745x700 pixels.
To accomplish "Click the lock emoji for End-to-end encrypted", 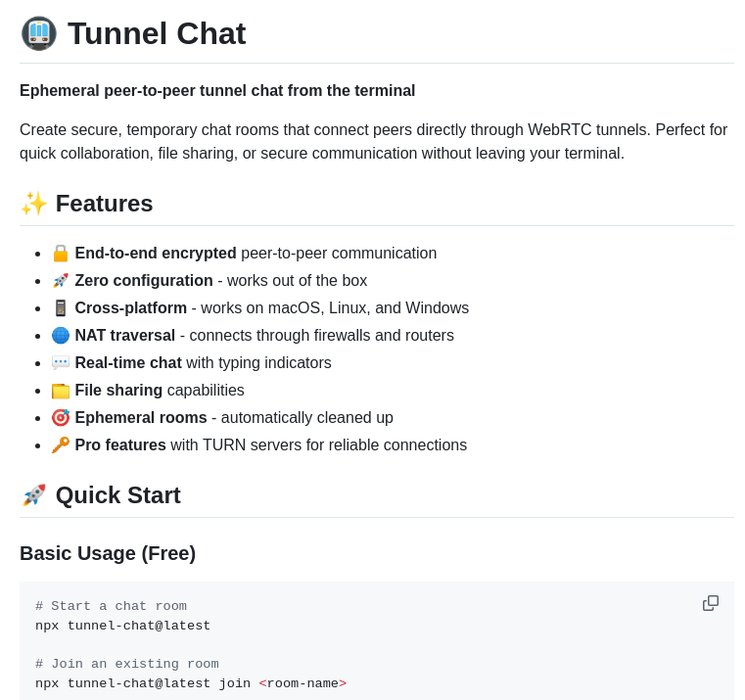I will [61, 253].
